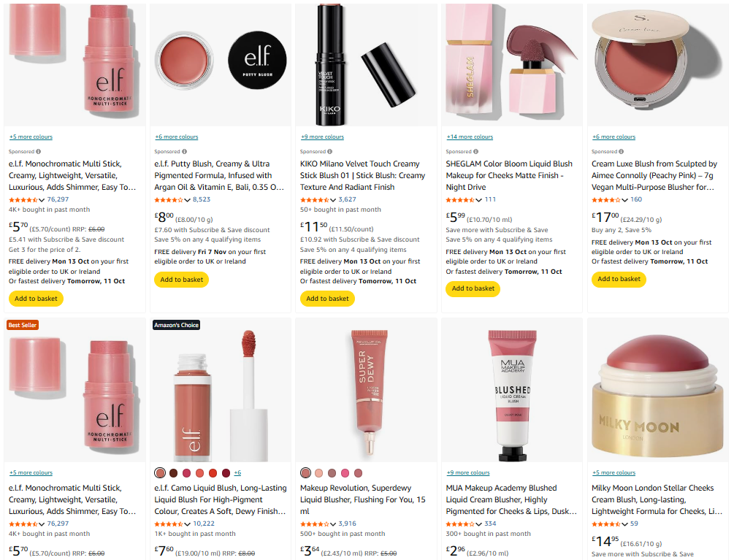Click the Best Seller badge
Image resolution: width=734 pixels, height=560 pixels.
pyautogui.click(x=23, y=325)
